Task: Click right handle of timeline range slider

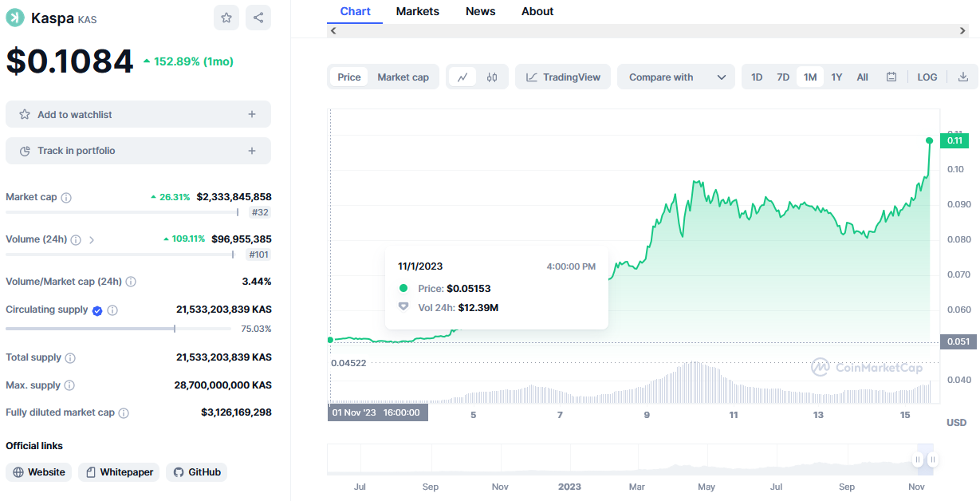Action: pos(932,460)
